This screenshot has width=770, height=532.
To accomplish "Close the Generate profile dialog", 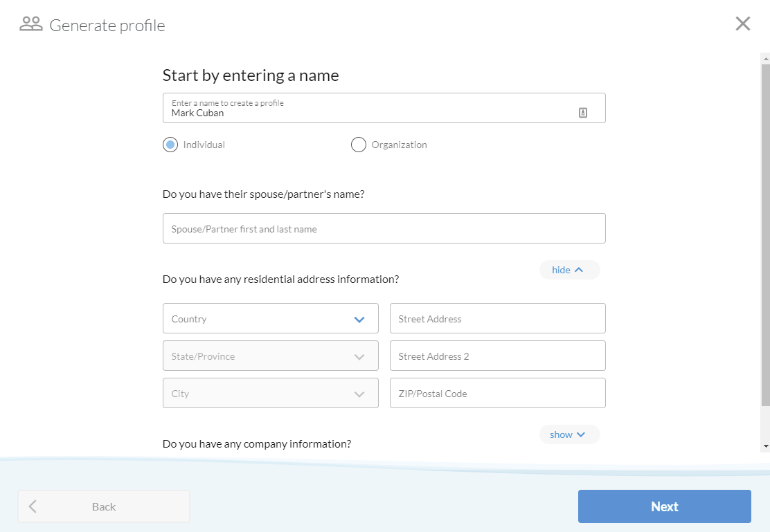I will pyautogui.click(x=743, y=23).
